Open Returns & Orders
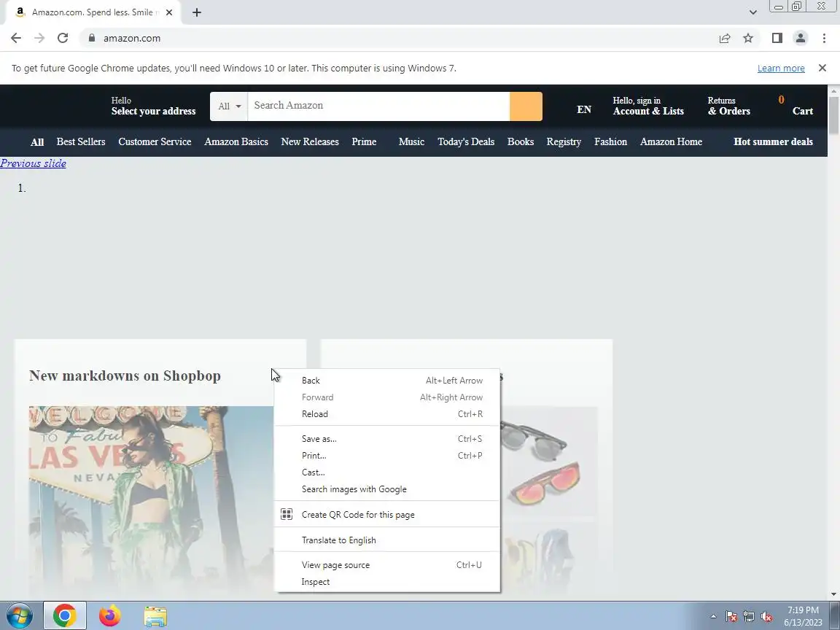Screen dimensions: 840x630 [x=728, y=106]
